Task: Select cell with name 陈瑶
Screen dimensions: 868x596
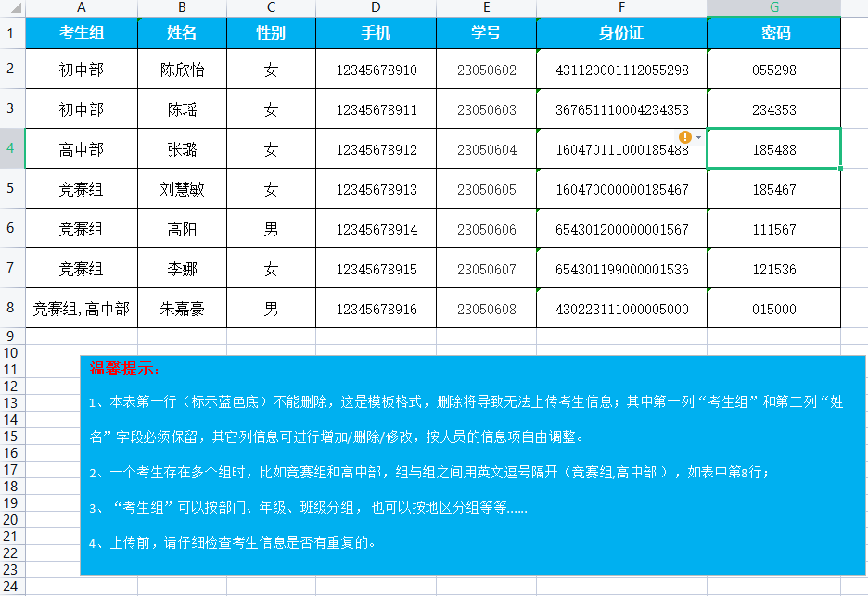Action: point(182,109)
